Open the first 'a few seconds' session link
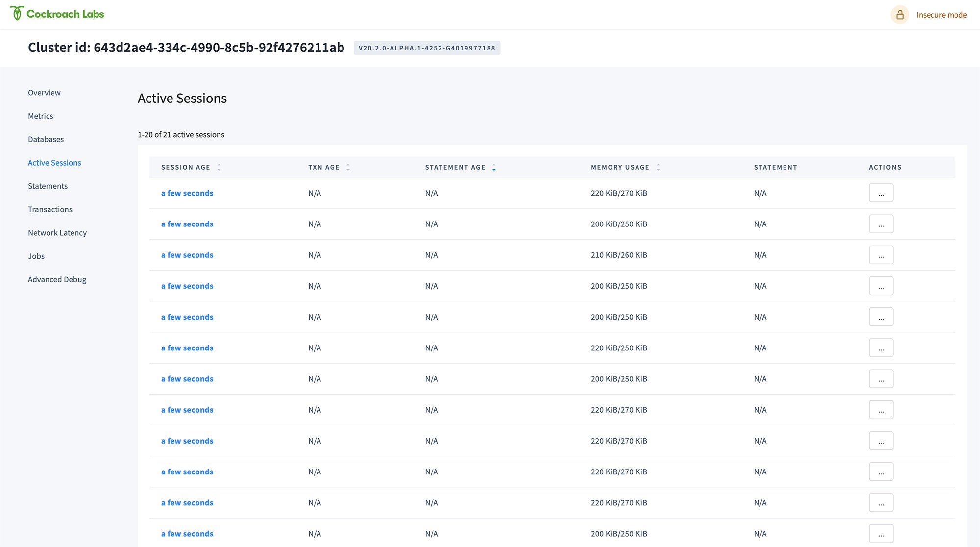This screenshot has height=547, width=980. click(x=187, y=193)
